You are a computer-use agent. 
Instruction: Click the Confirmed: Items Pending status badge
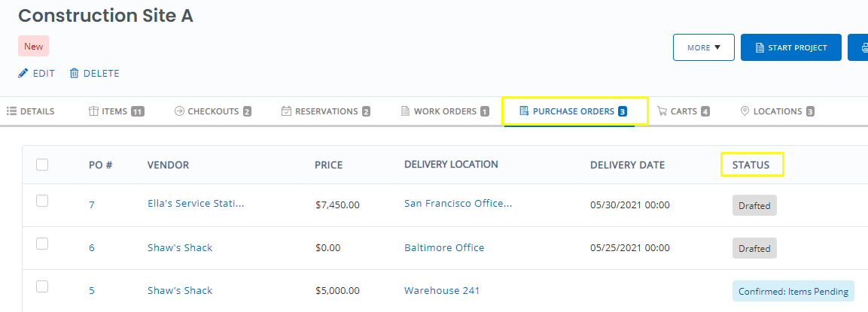(793, 291)
